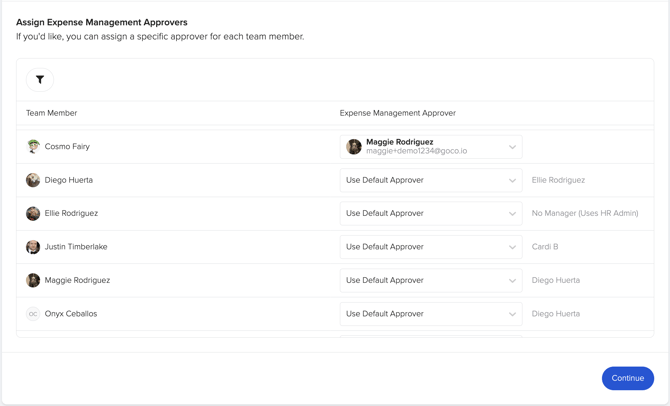Click chevron arrow in Cosmo Fairy's row

tap(512, 147)
